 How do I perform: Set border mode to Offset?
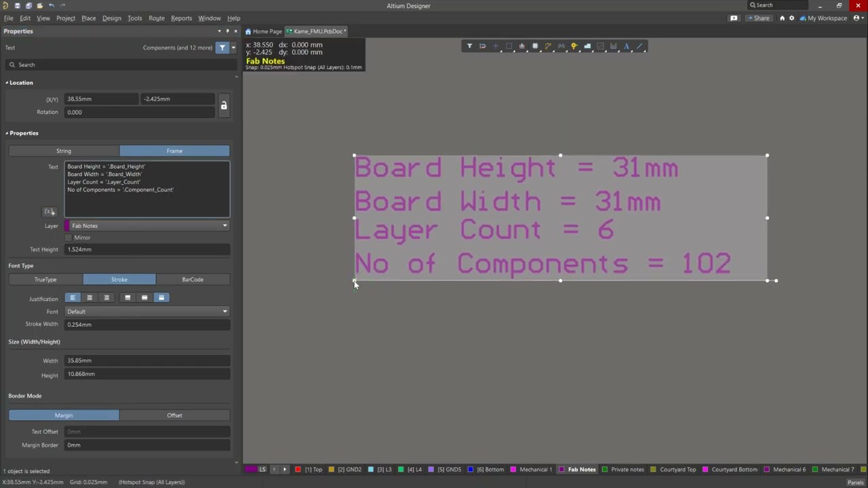[174, 415]
